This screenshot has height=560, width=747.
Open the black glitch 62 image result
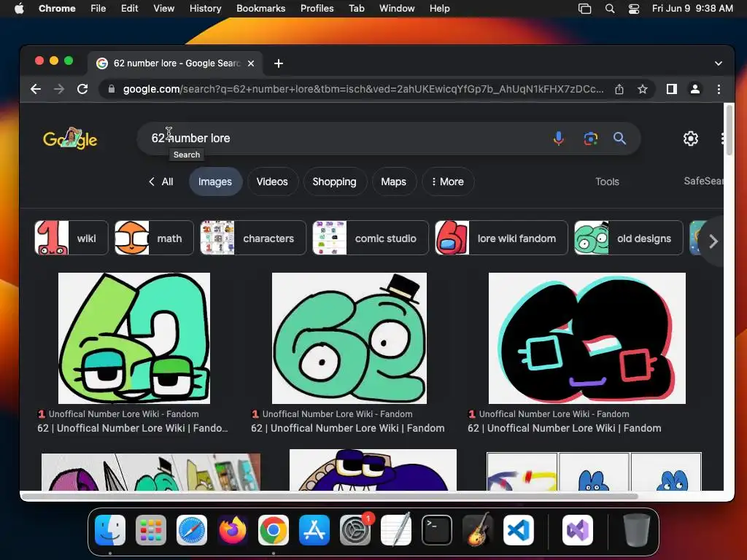(x=587, y=338)
